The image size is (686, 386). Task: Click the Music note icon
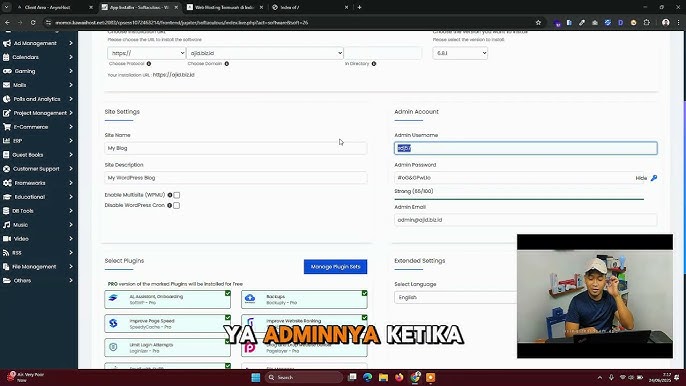(x=7, y=225)
